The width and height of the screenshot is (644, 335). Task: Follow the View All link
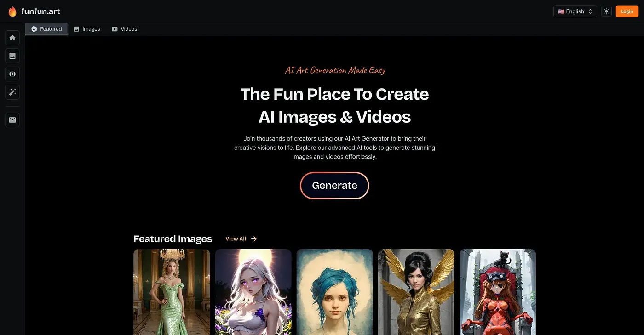[236, 239]
